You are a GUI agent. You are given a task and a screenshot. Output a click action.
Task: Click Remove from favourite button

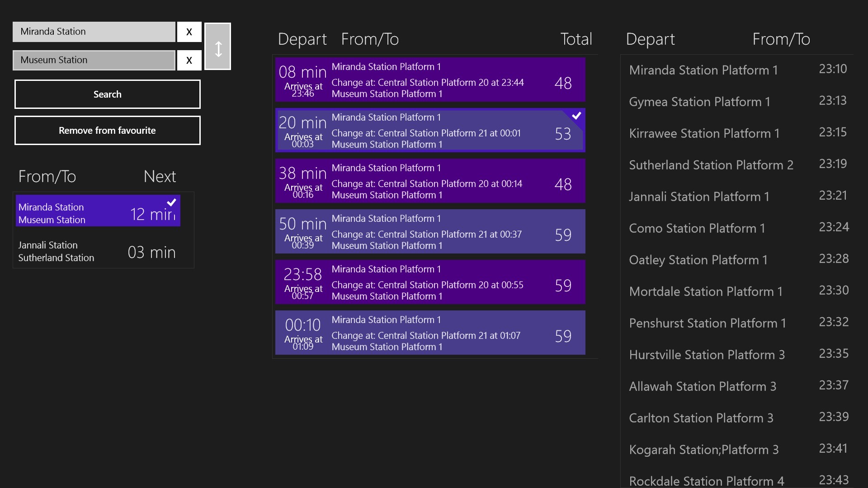(107, 131)
